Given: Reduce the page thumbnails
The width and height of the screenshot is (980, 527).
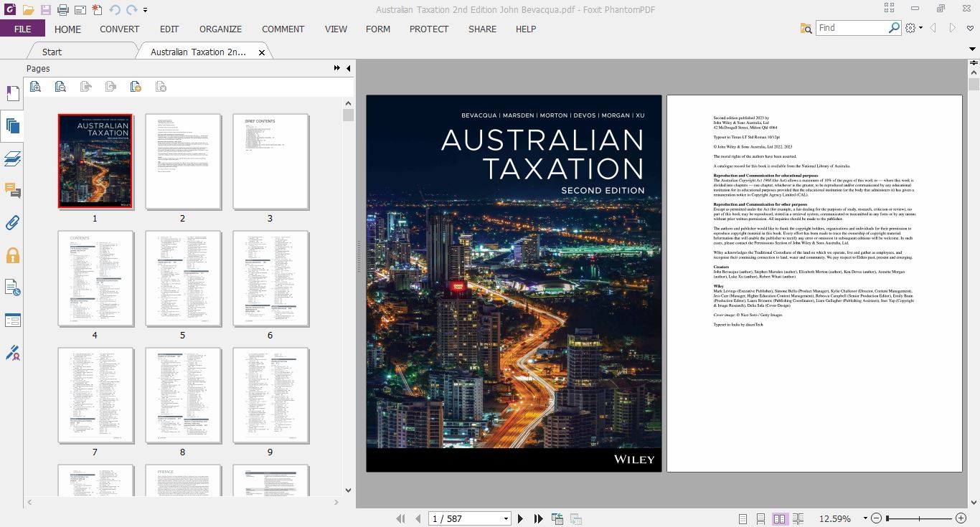Looking at the screenshot, I should [60, 87].
